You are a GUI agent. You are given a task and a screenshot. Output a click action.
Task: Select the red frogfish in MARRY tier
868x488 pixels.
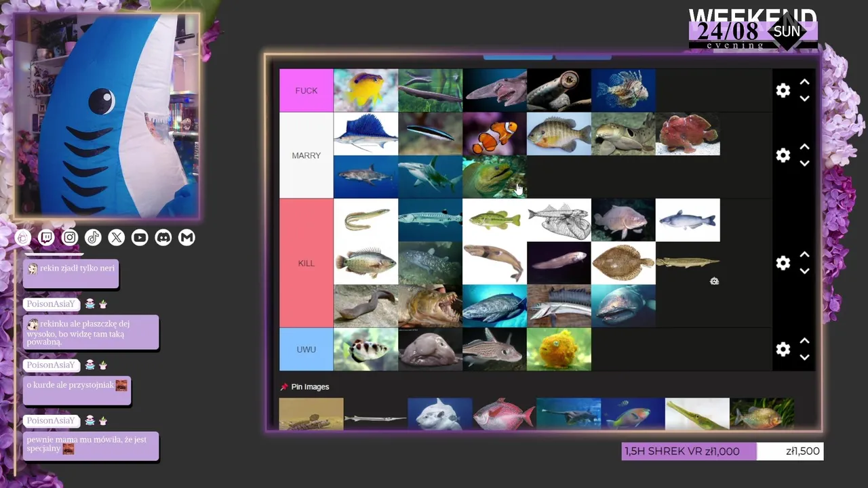[688, 134]
